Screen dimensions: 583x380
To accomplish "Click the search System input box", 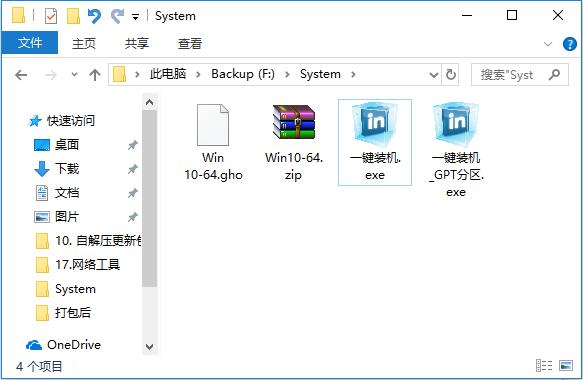I will pyautogui.click(x=519, y=75).
